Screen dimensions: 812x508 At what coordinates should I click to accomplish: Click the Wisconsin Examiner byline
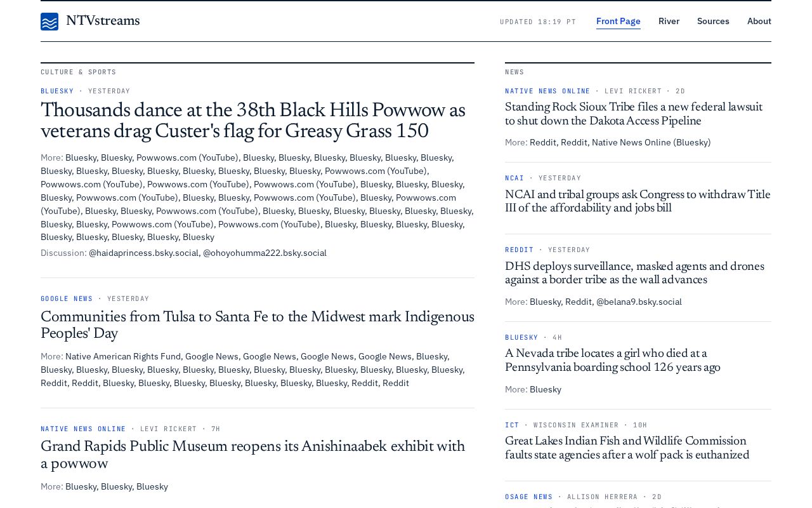click(x=576, y=425)
